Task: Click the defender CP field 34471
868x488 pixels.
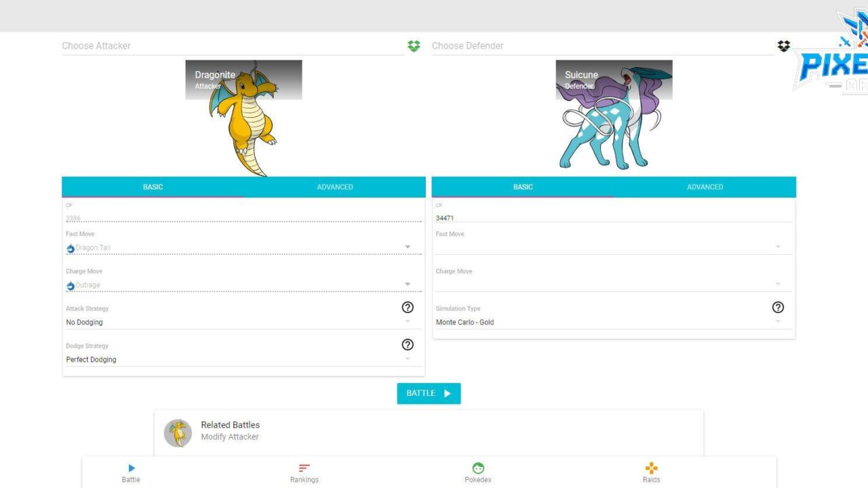Action: coord(614,218)
